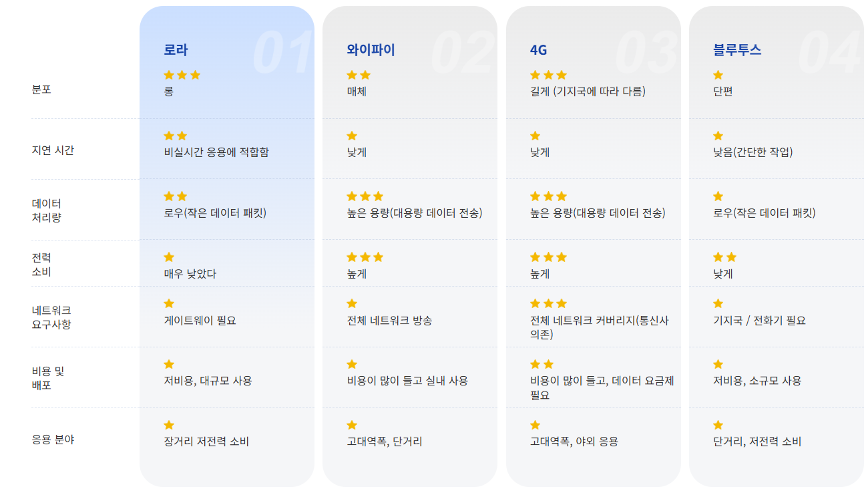
Task: Select the 블루투스 column title
Action: coord(737,50)
